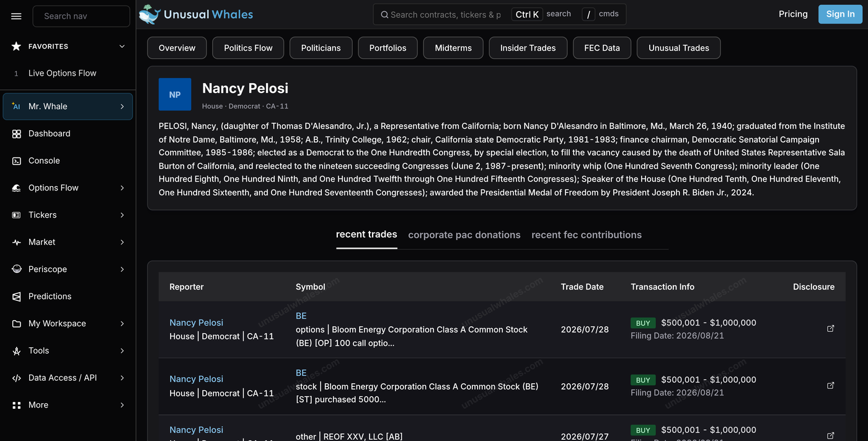Viewport: 868px width, 441px height.
Task: Expand the My Workspace submenu arrow
Action: pos(122,324)
